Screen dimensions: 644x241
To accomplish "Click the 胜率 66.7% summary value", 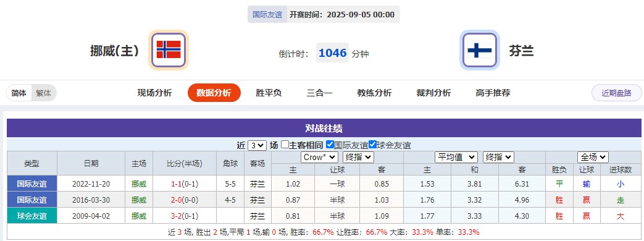I will (323, 232).
